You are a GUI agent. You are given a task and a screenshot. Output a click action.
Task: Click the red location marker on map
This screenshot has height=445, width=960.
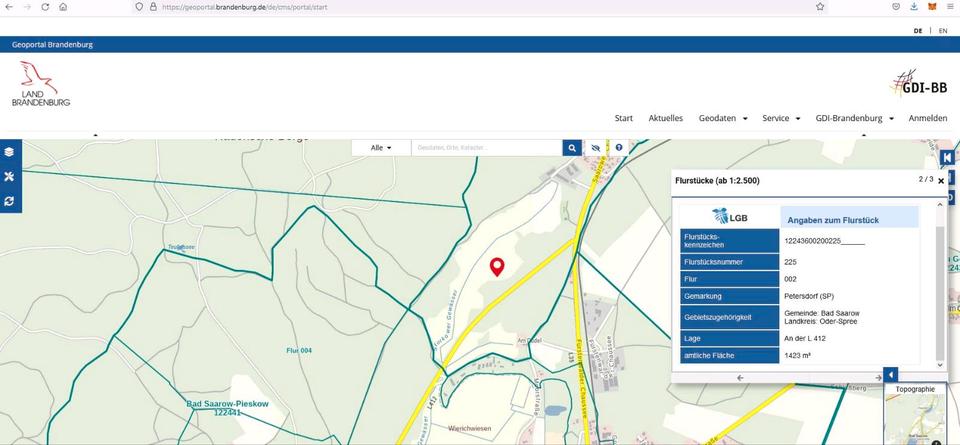coord(496,266)
